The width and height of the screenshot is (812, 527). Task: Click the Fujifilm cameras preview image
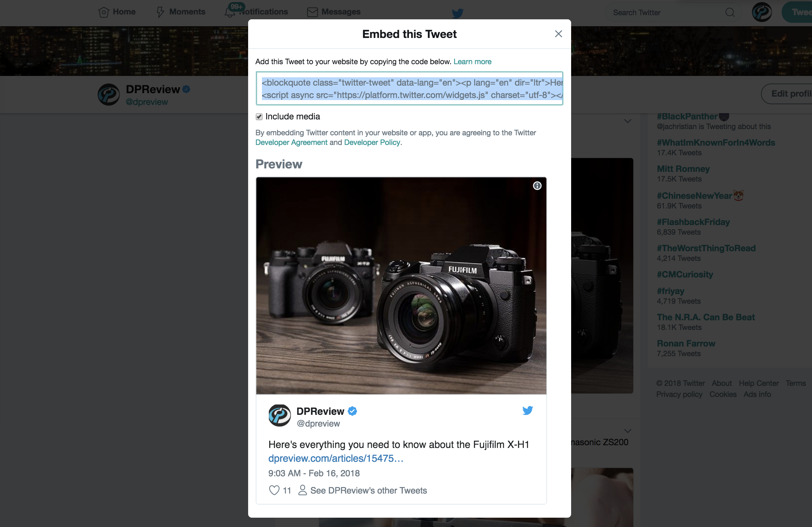[401, 286]
